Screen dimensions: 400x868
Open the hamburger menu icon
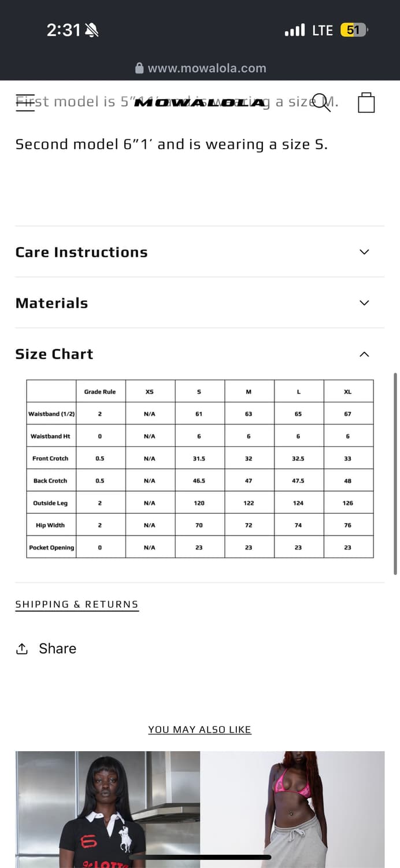click(x=25, y=103)
